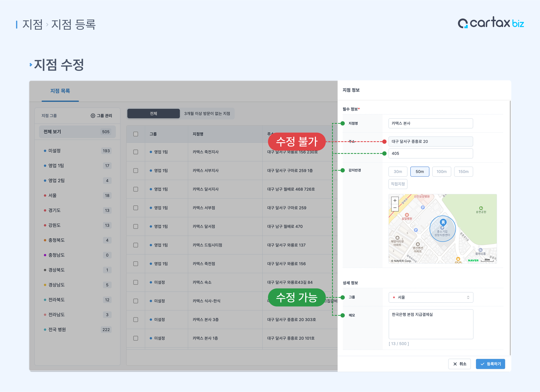Image resolution: width=540 pixels, height=392 pixels.
Task: Select the 3개월 이상 방문이 없는 지점 filter tab
Action: click(207, 114)
